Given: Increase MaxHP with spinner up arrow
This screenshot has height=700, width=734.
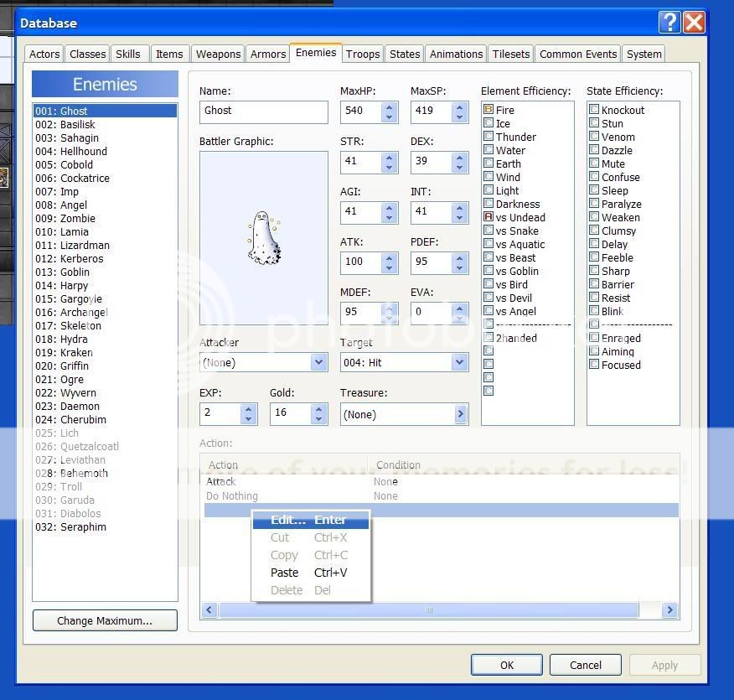Looking at the screenshot, I should pyautogui.click(x=389, y=106).
